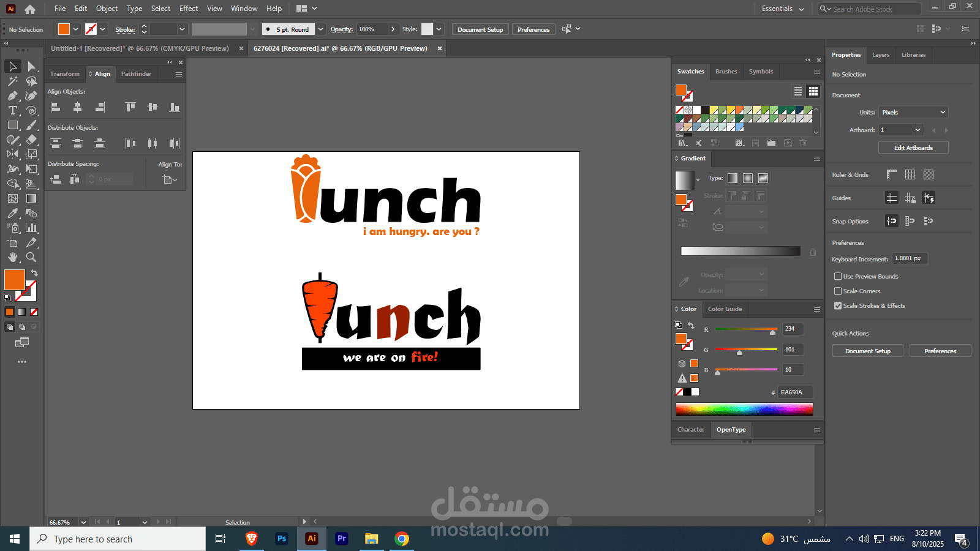Select the Direct Selection tool
The height and width of the screenshot is (551, 980).
click(32, 66)
